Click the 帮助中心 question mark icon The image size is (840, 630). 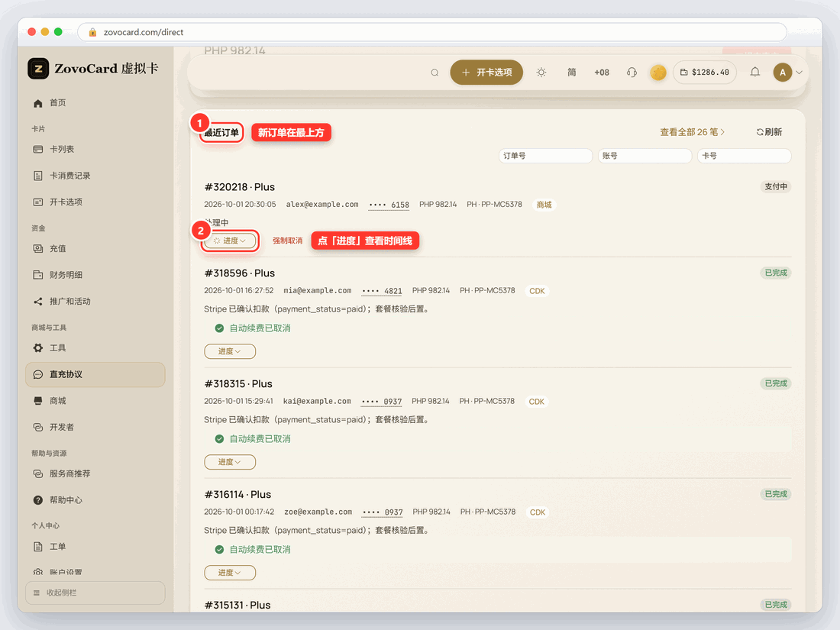pos(38,500)
